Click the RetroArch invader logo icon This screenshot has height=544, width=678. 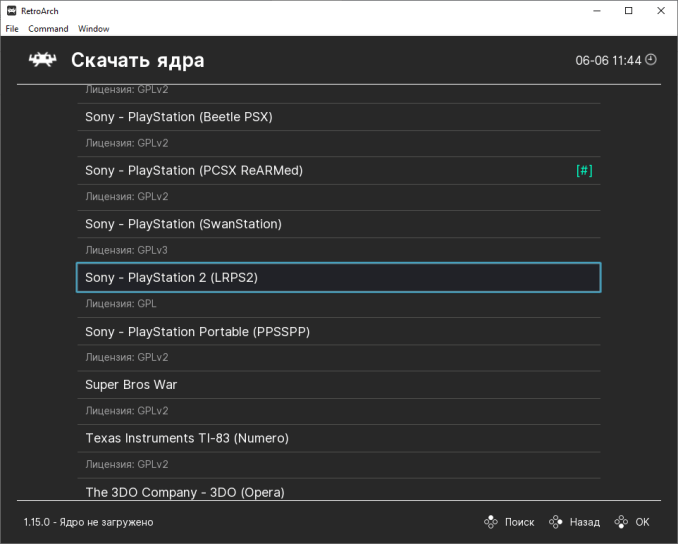(x=42, y=60)
